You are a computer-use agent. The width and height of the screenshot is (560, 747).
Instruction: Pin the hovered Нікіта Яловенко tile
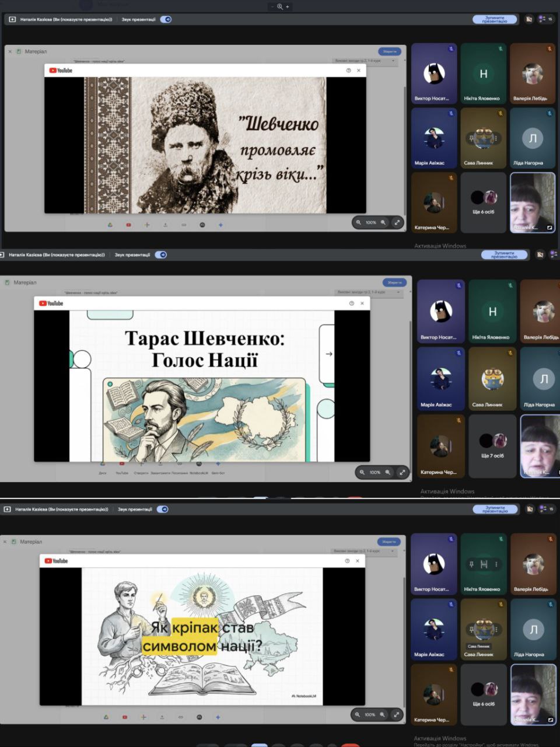tap(470, 564)
